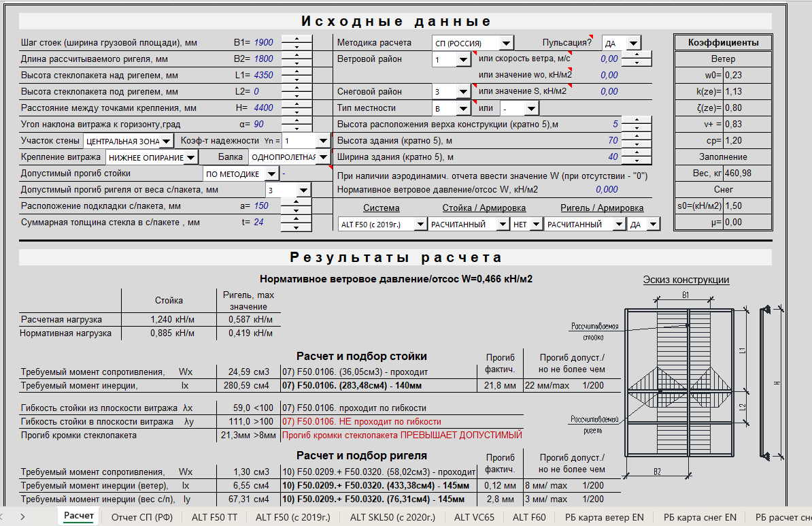Screen dimensions: 812x526
Task: Select the L1 value cell showing 4350
Action: coord(264,75)
